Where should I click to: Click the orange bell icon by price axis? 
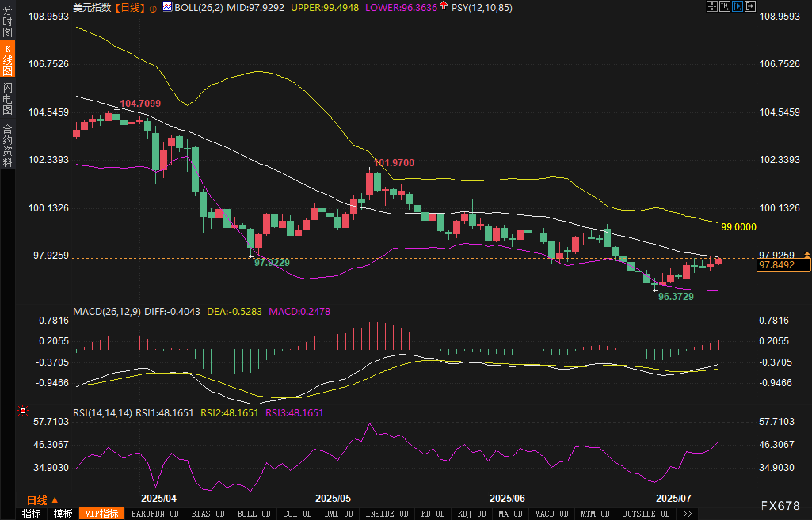(x=807, y=254)
